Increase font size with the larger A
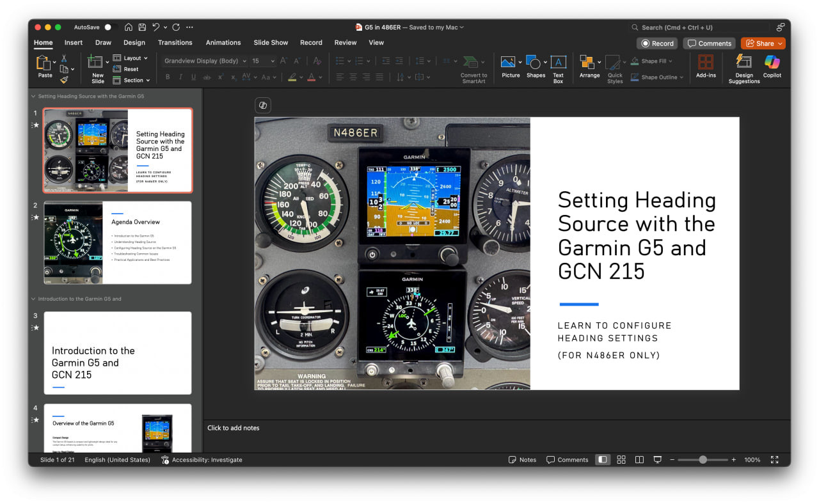819x504 pixels. pyautogui.click(x=283, y=61)
